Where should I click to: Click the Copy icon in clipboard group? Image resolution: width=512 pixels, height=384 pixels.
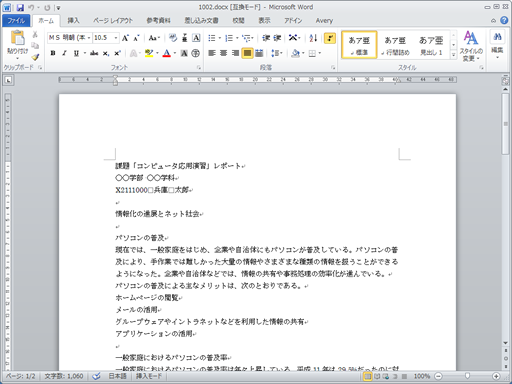click(35, 45)
